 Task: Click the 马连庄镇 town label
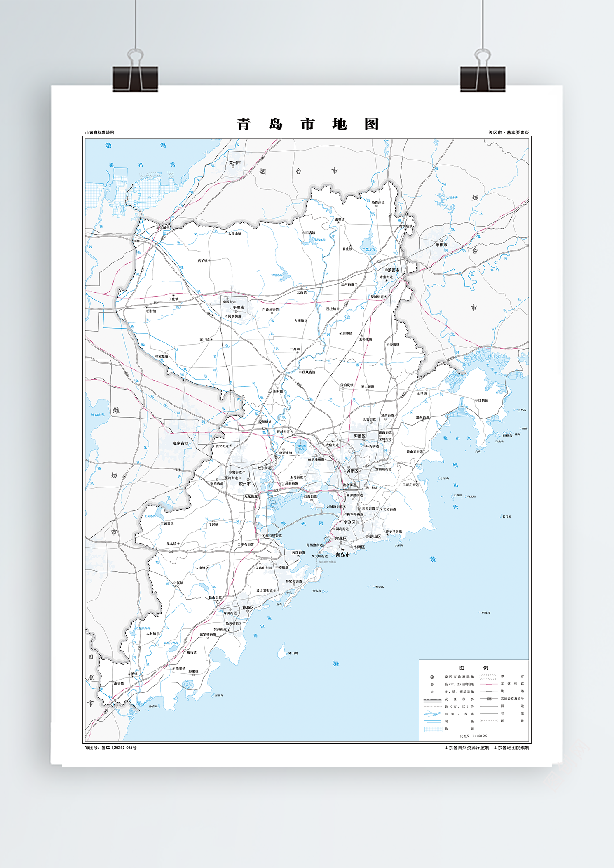(x=378, y=202)
